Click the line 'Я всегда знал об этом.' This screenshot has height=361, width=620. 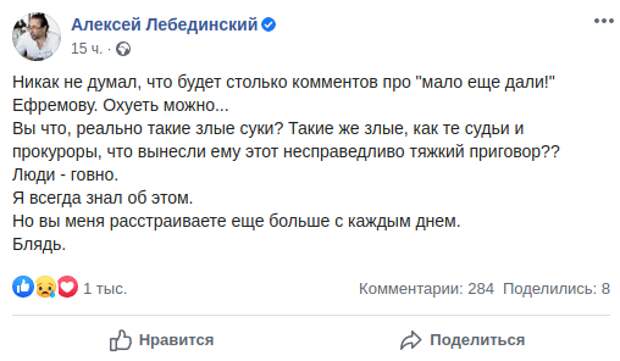pyautogui.click(x=102, y=198)
